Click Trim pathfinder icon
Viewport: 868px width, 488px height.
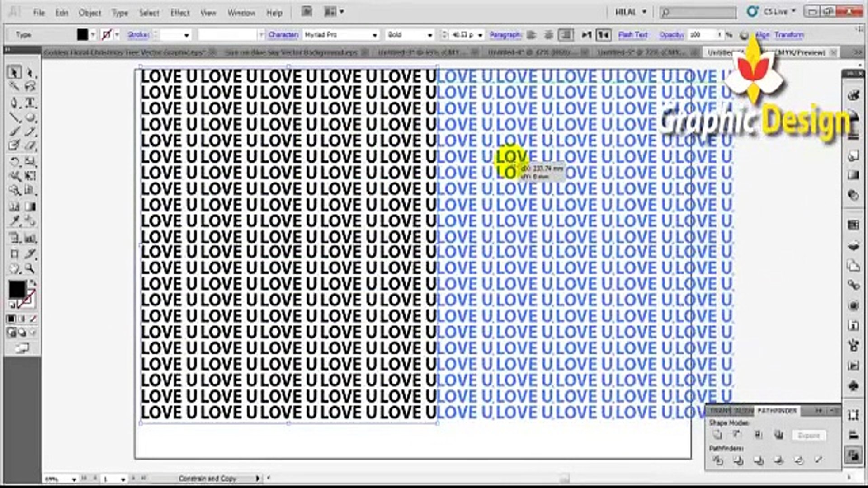point(738,460)
